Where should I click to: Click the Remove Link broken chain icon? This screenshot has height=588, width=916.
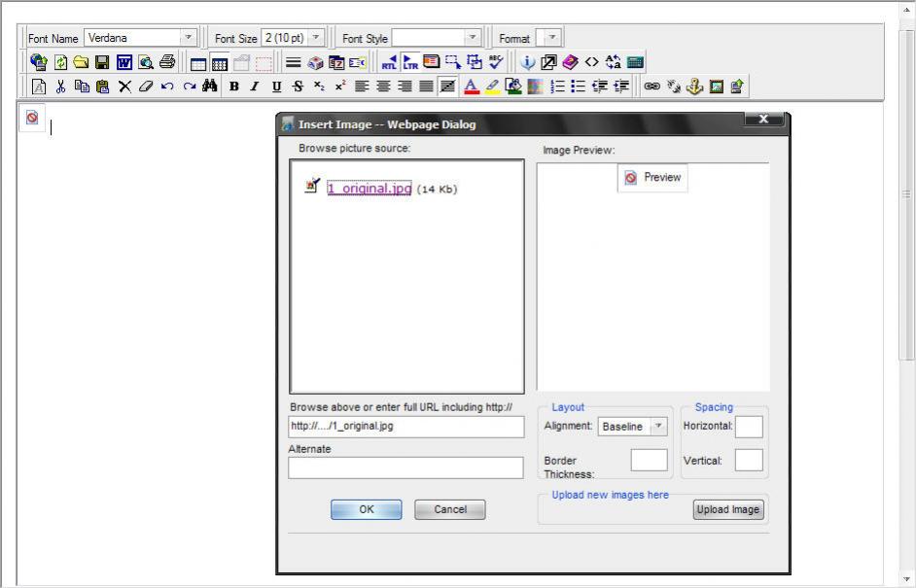tap(674, 86)
